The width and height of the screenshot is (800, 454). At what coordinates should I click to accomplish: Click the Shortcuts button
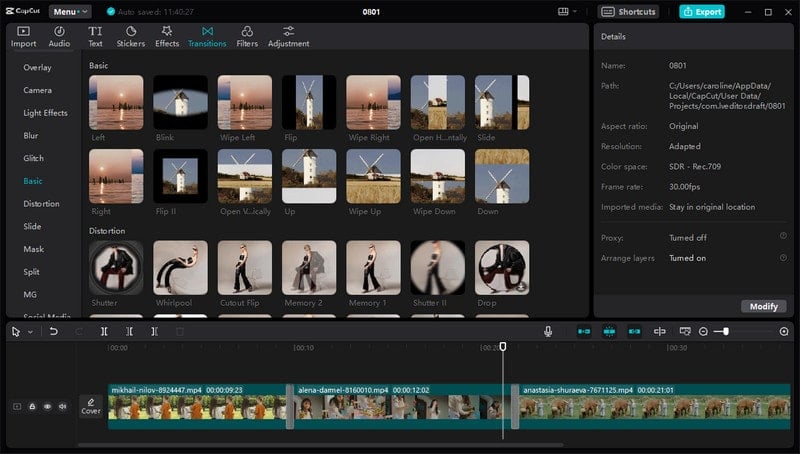click(x=628, y=11)
